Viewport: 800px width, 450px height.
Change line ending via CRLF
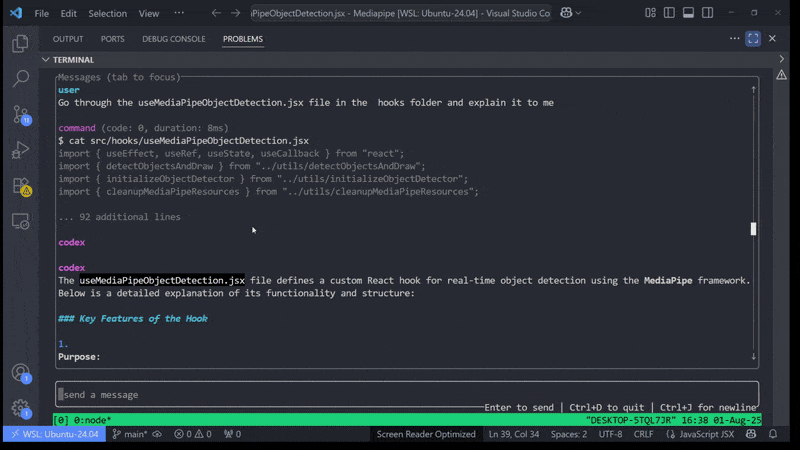coord(643,434)
